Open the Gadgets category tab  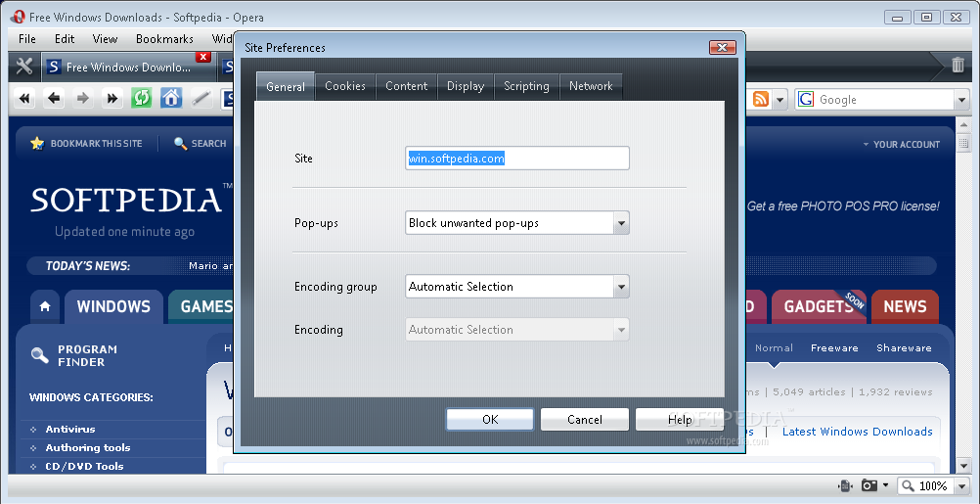820,306
